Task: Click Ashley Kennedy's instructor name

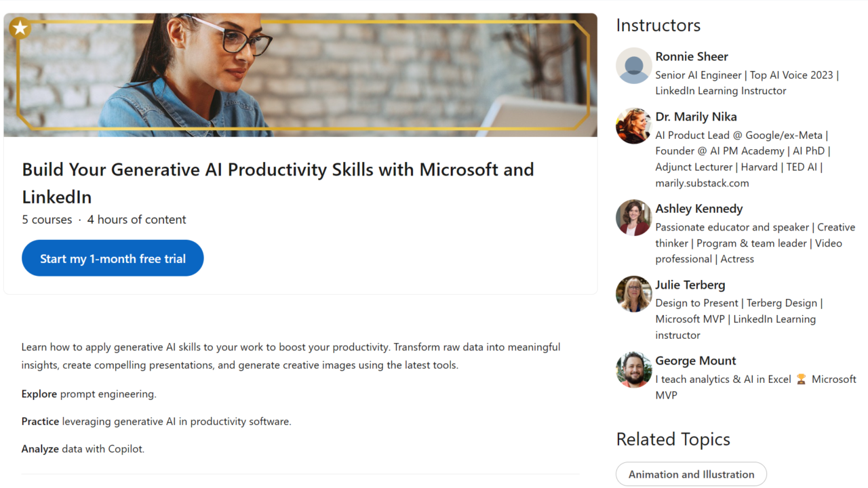Action: pyautogui.click(x=698, y=209)
